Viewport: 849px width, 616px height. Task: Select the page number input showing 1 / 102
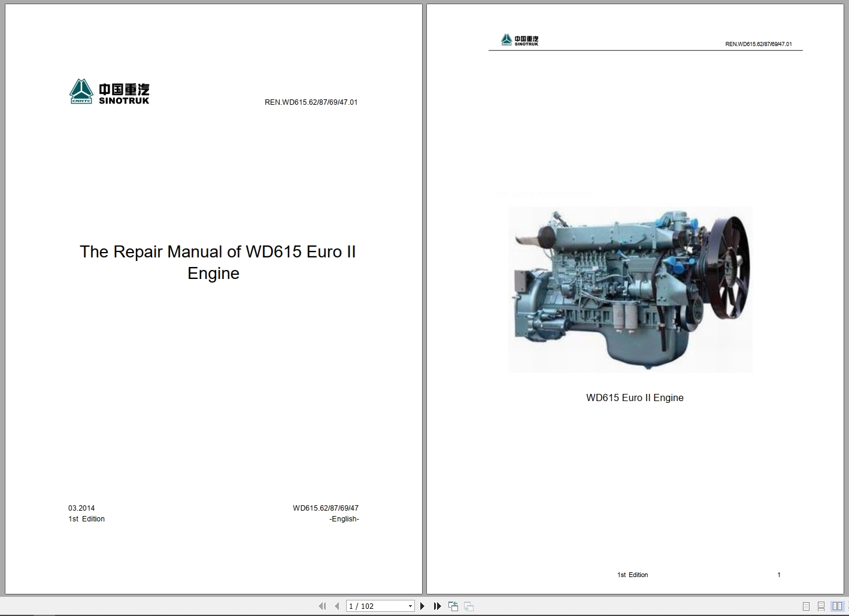[x=371, y=606]
